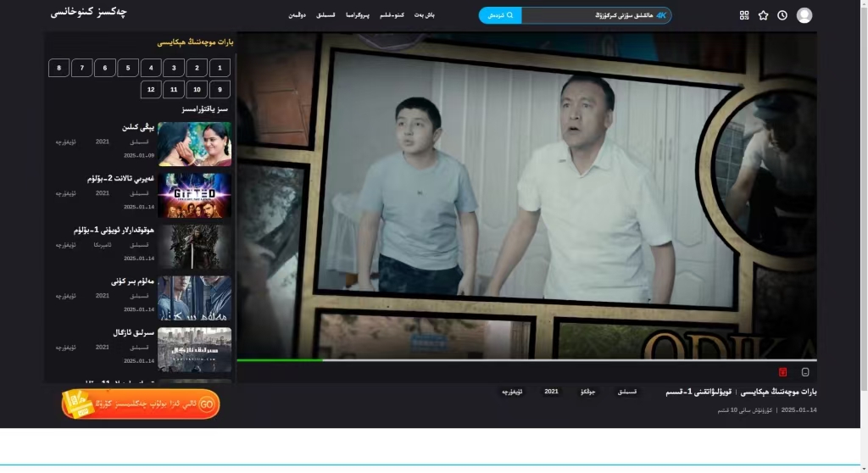Click the favorites star icon

pos(763,15)
